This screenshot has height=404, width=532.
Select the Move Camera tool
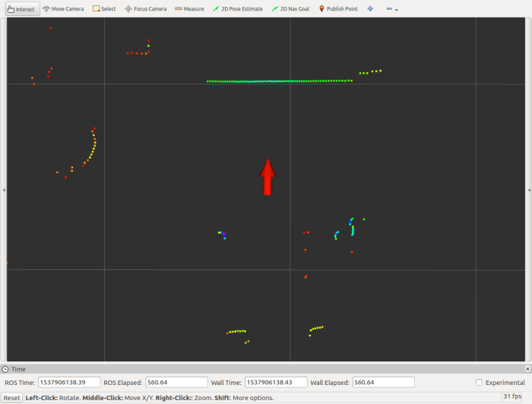tap(63, 9)
